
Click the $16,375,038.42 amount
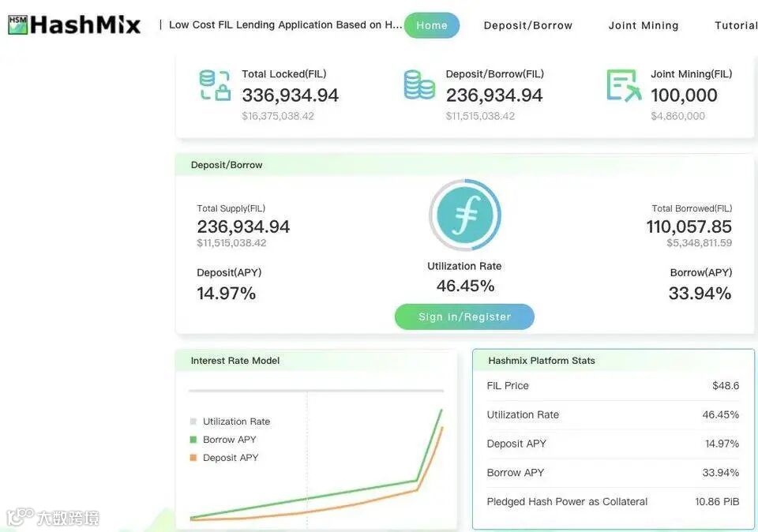coord(278,116)
